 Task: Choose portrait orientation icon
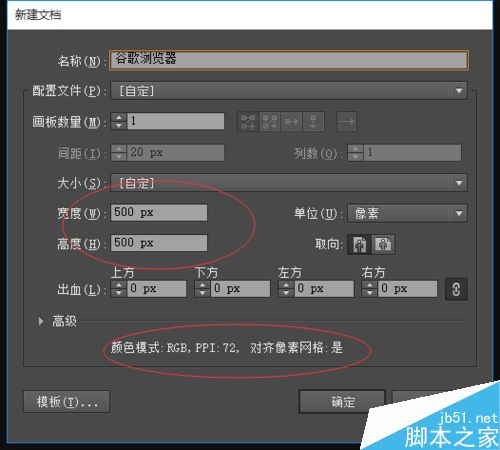[359, 245]
